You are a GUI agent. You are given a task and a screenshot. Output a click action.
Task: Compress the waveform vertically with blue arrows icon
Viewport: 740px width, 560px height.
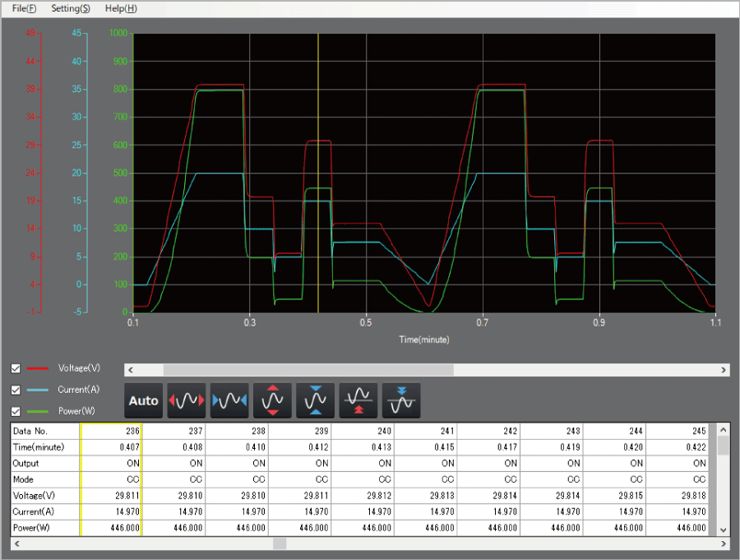click(x=315, y=400)
